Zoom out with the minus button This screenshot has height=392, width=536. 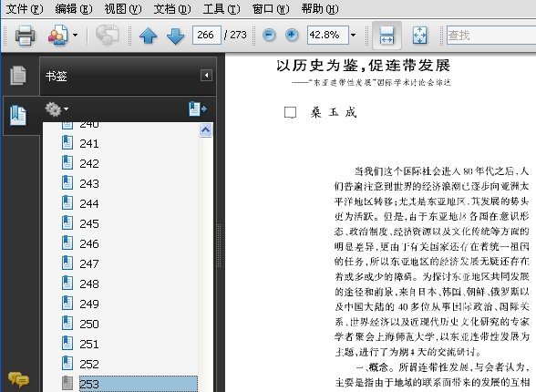(x=269, y=35)
